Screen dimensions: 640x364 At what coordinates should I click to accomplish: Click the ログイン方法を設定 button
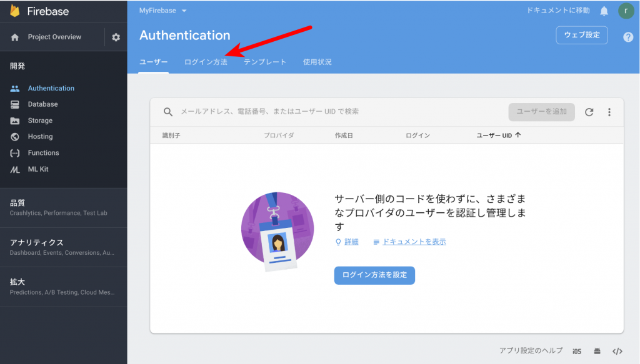(374, 275)
